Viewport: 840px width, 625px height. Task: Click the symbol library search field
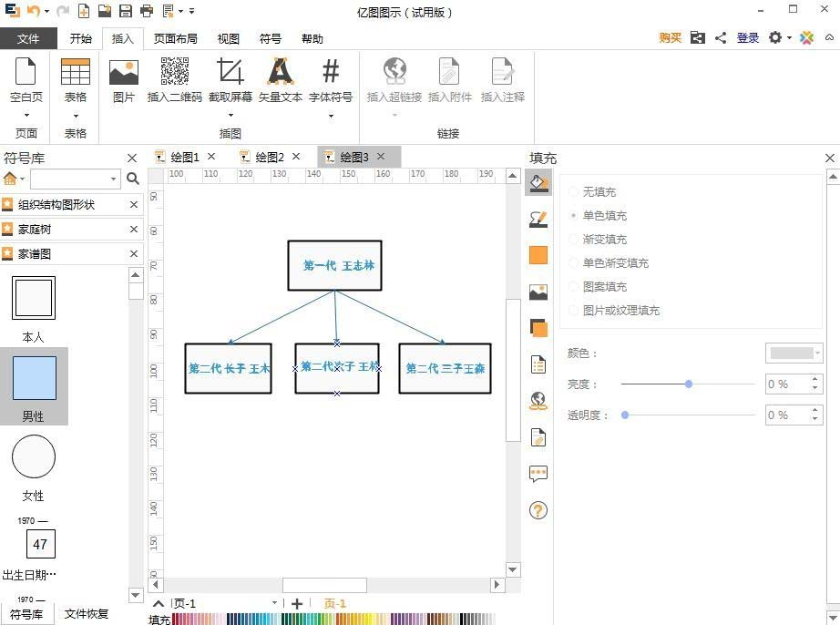(x=75, y=179)
